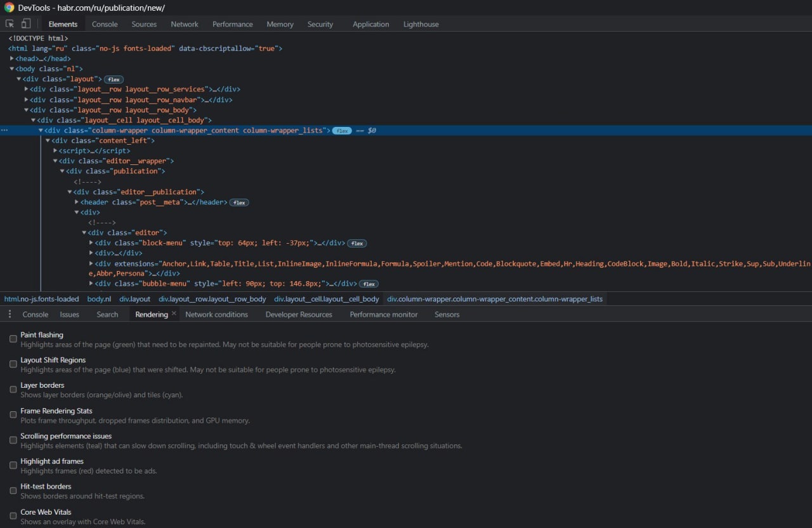Click the three dots beside selected node
The image size is (812, 528).
pos(4,130)
